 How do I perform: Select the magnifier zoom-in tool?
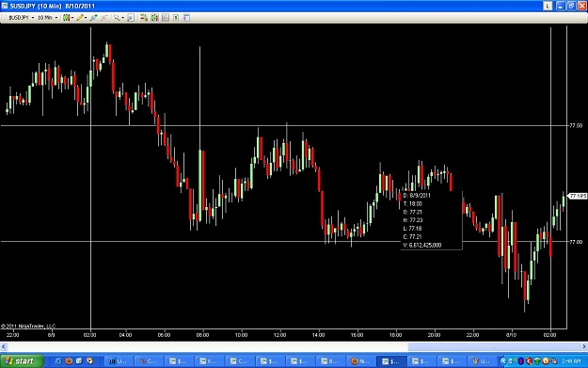117,18
